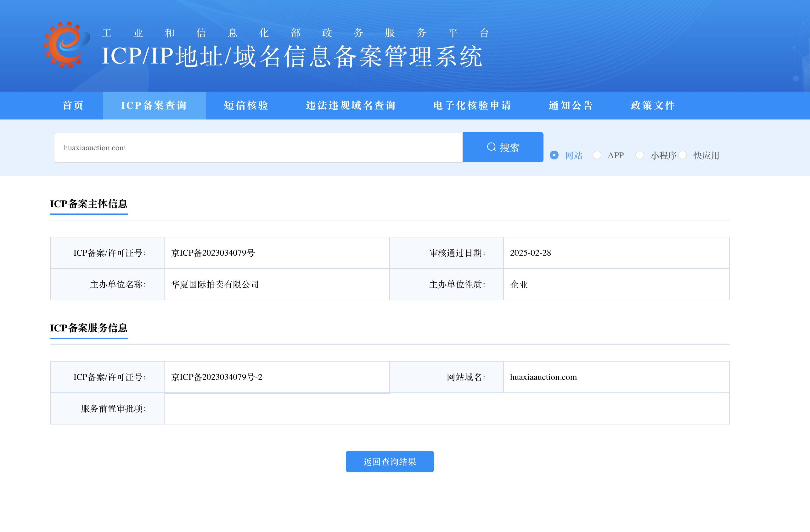Click the MIIT gear logo icon
Image resolution: width=810 pixels, height=532 pixels.
pyautogui.click(x=67, y=45)
